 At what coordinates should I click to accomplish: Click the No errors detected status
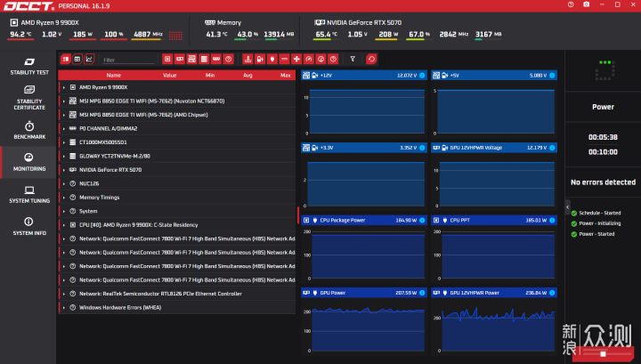603,182
